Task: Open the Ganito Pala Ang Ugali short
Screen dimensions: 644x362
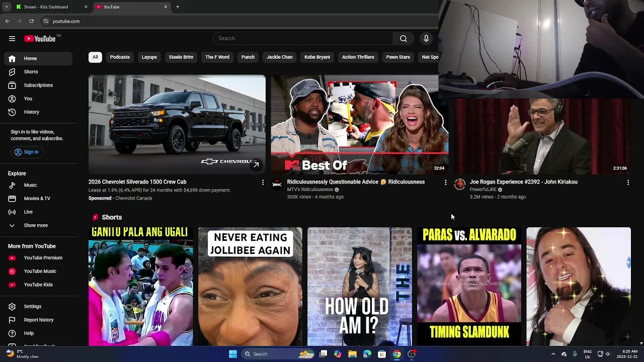Action: click(140, 287)
